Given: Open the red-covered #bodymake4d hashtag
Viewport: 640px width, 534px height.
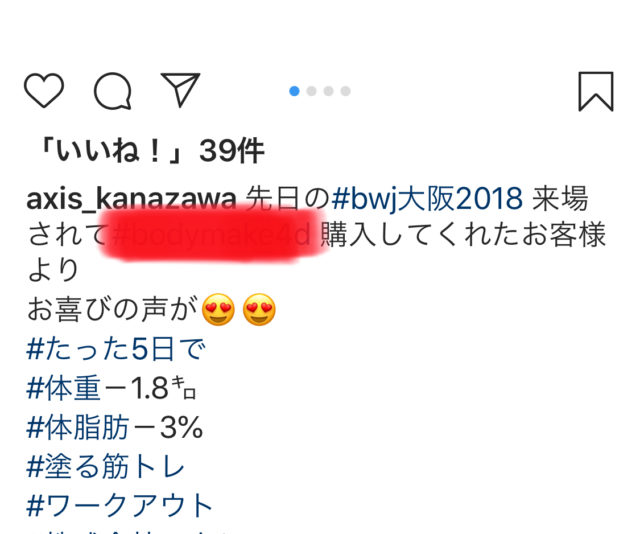Looking at the screenshot, I should click(211, 235).
